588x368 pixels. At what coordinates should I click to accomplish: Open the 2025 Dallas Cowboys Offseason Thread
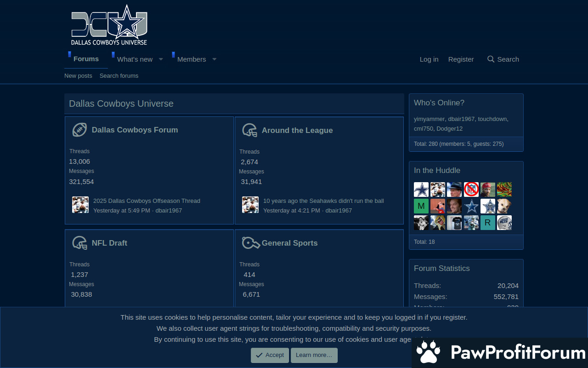tap(147, 201)
